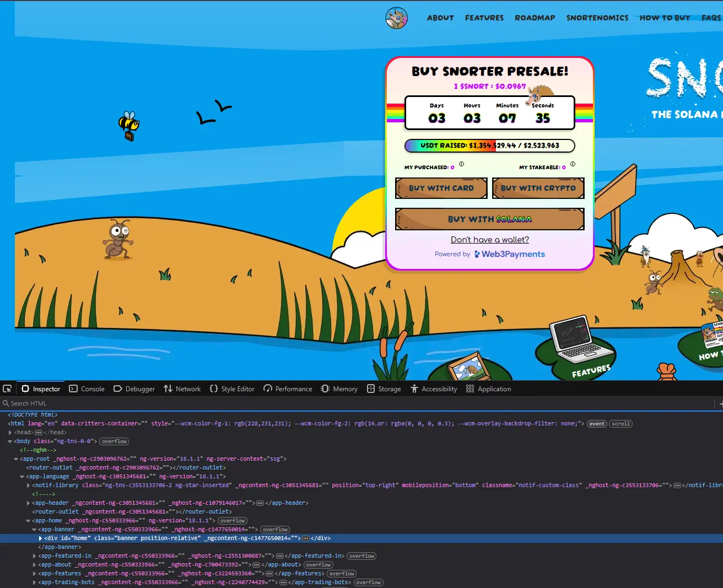Expand the app-trading-bots element node
Screen dimensions: 723x588
pyautogui.click(x=34, y=582)
